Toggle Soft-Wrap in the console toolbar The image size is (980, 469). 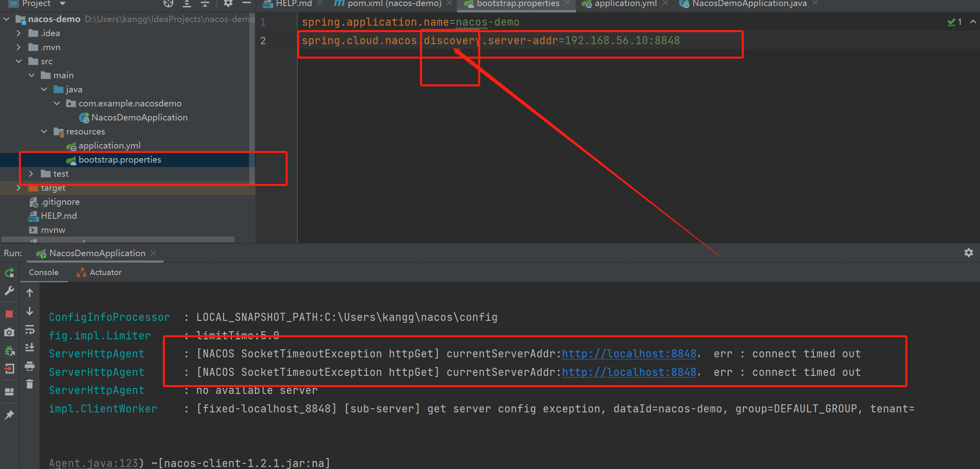30,330
